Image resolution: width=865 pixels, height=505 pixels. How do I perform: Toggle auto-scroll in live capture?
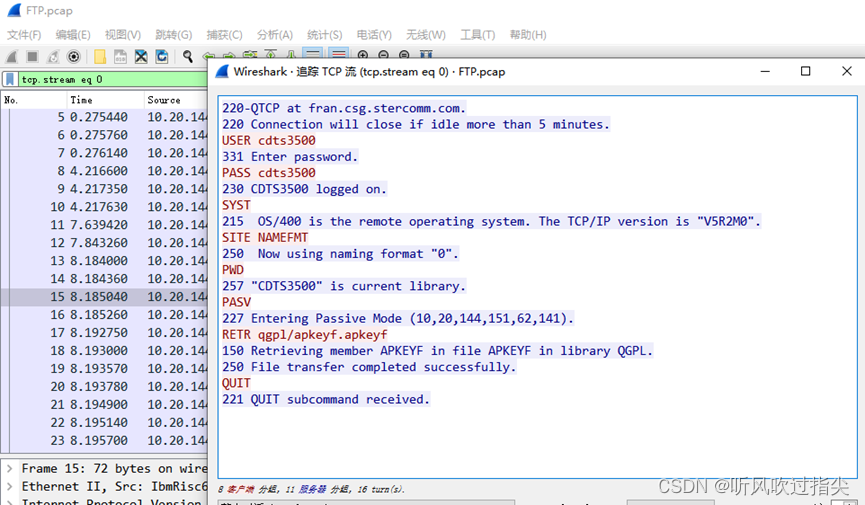[x=313, y=55]
